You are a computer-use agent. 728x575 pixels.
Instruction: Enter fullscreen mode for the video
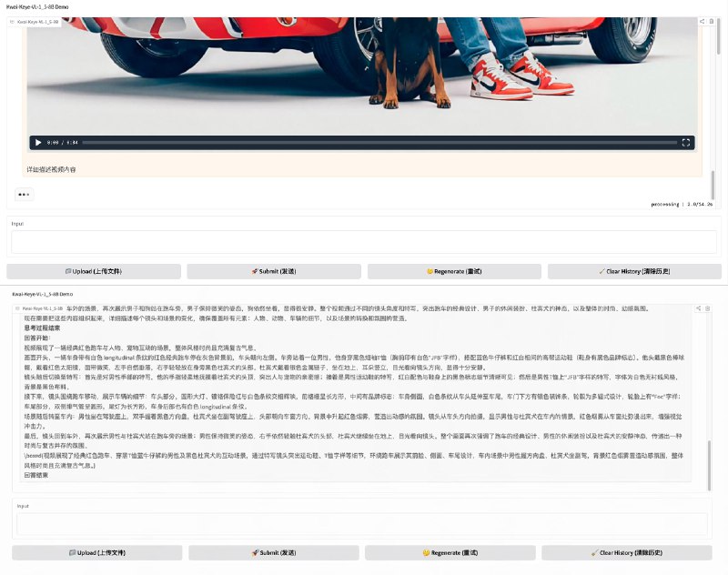[686, 143]
